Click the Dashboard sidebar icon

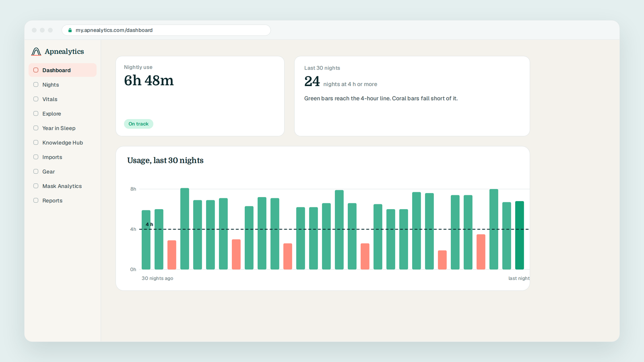36,70
